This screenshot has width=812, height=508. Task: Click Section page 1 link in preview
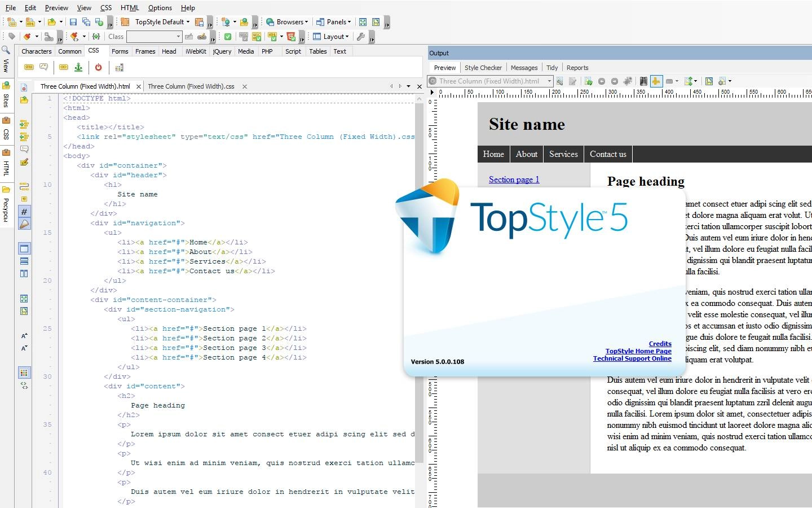click(514, 179)
